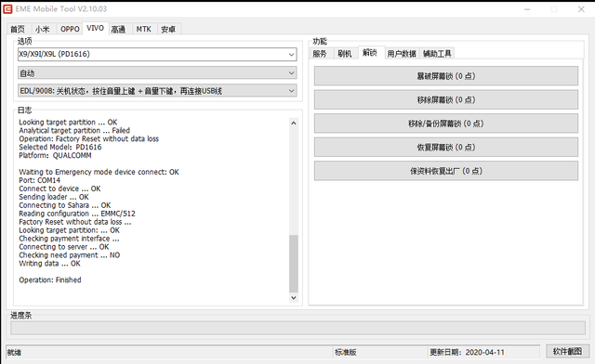Viewport: 595px width, 364px height.
Task: Open the 用户数据 function tab
Action: pyautogui.click(x=402, y=54)
